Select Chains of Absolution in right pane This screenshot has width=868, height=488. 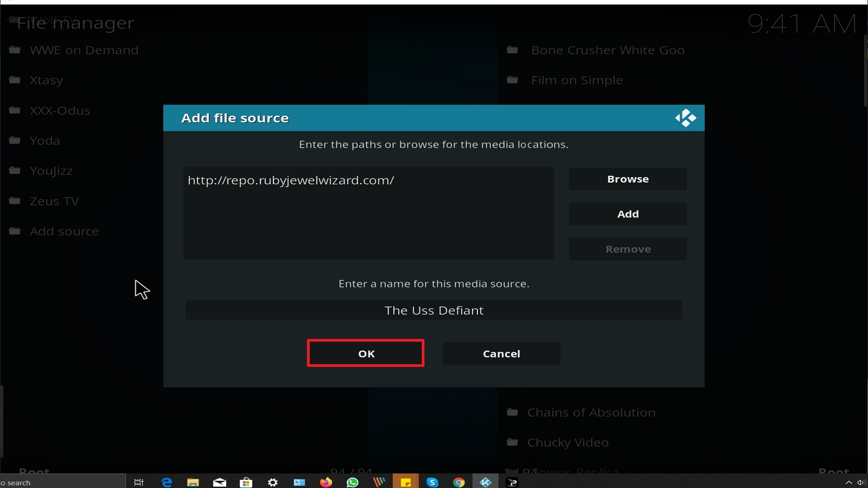click(x=591, y=413)
